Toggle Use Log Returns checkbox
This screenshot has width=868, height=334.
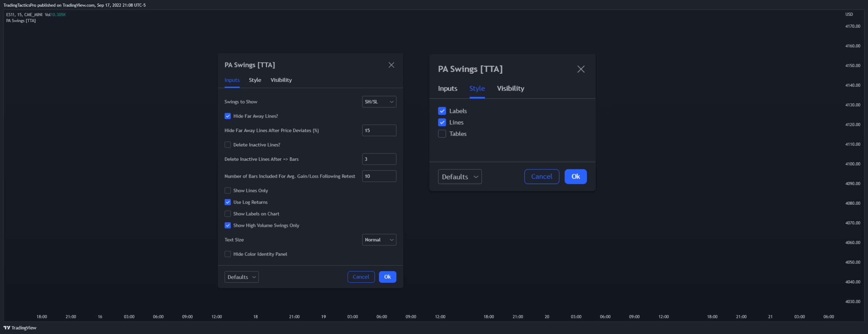click(228, 202)
